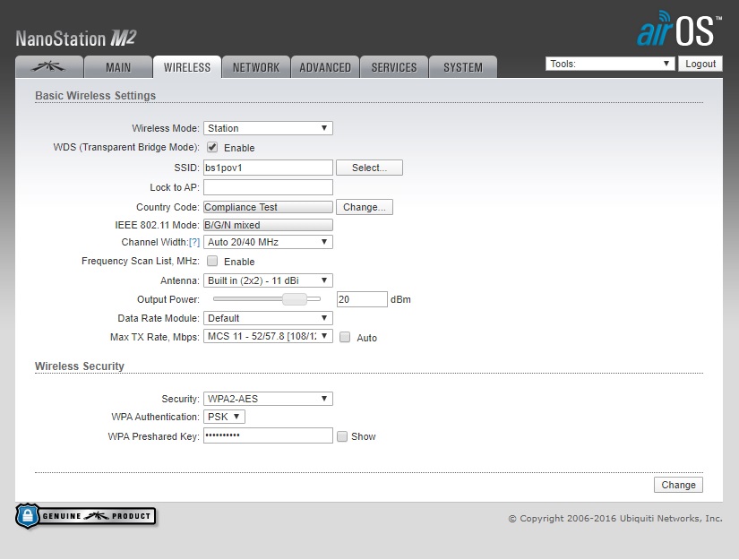Open the Tools dropdown

[x=610, y=64]
